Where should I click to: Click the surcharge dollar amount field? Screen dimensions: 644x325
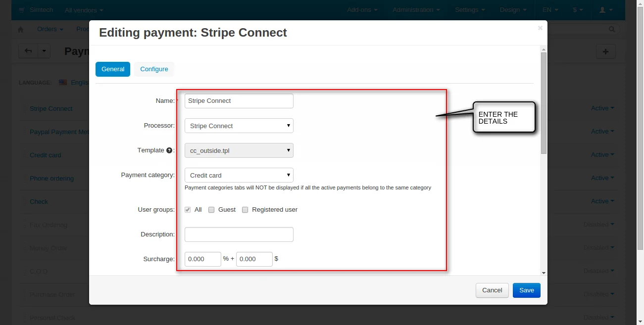(x=254, y=259)
